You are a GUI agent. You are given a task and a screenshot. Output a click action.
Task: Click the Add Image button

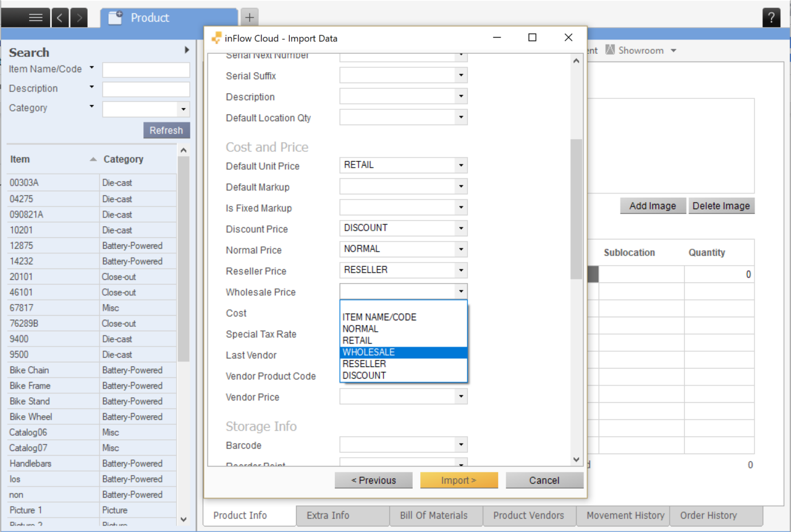(653, 206)
